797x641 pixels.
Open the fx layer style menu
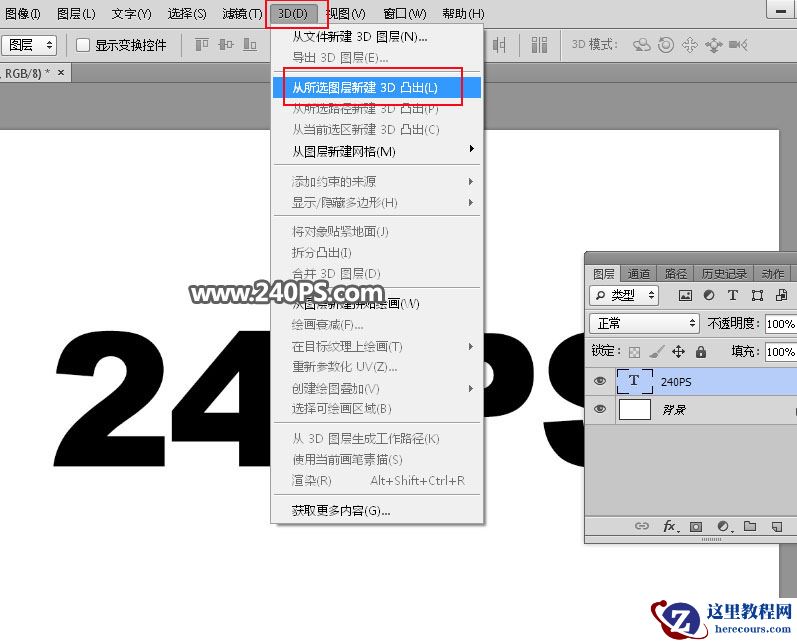670,526
